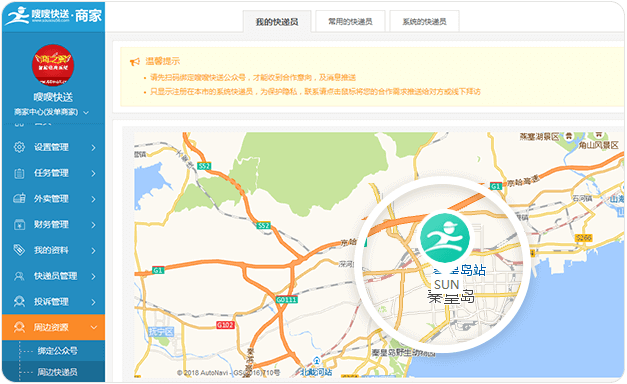This screenshot has width=627, height=384.
Task: Click the 秦皇岛站 label on map
Action: tap(460, 270)
